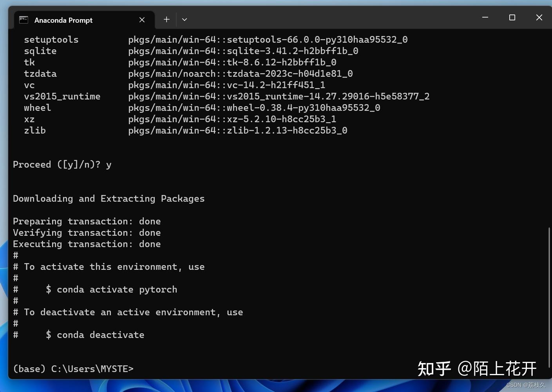Click the Anaconda Prompt tab icon
This screenshot has width=552, height=392.
24,19
